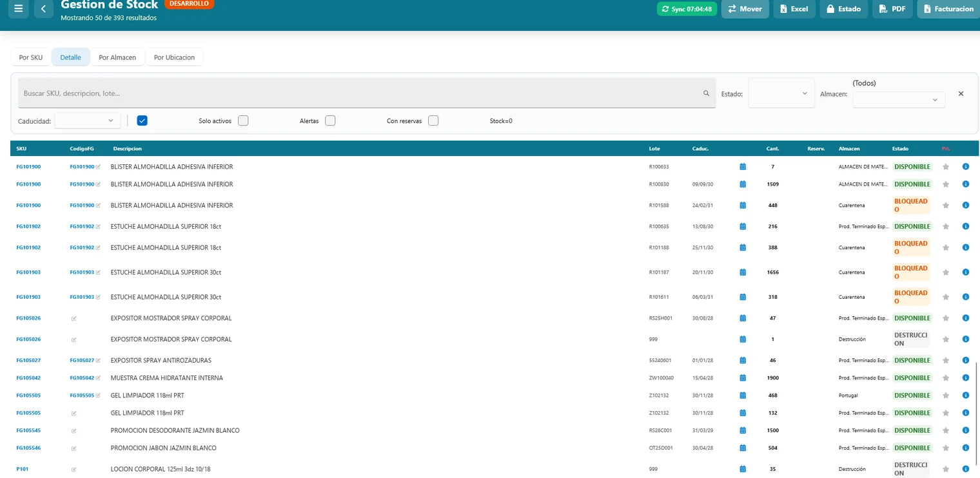Open info icon for lot OT25D001 row

965,448
